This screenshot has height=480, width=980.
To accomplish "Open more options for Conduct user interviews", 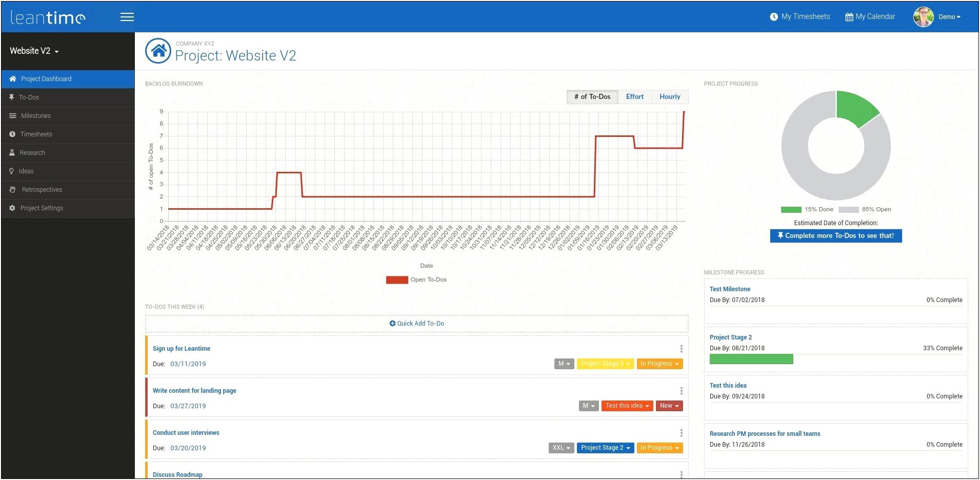I will (681, 433).
